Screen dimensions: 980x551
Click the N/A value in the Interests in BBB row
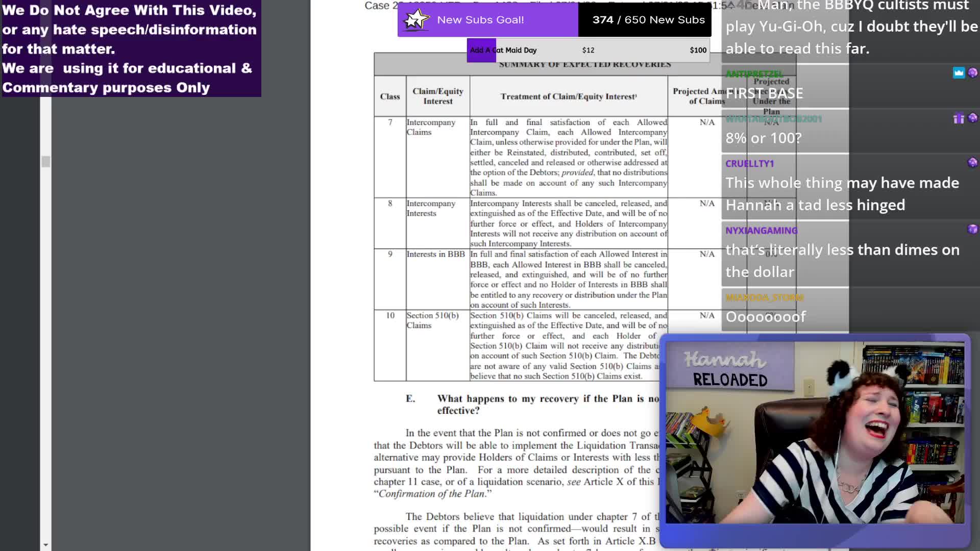[707, 254]
